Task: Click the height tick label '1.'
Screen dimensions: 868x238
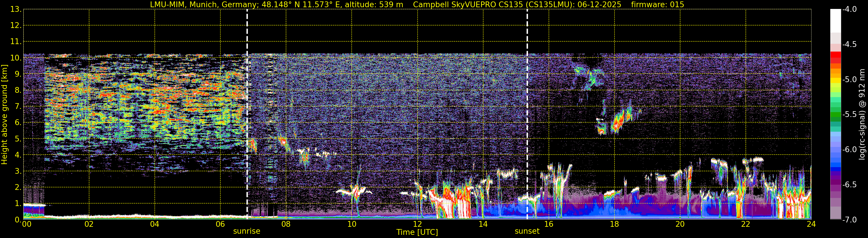Action: (18, 204)
